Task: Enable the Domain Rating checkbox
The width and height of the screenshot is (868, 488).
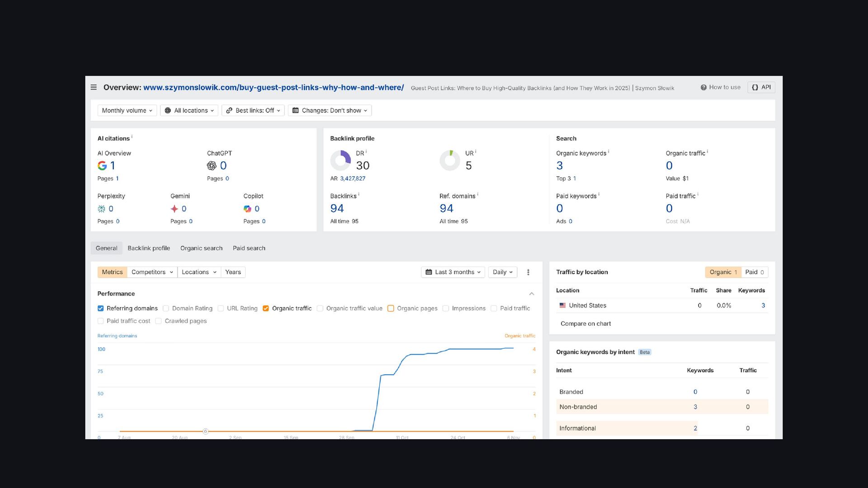Action: [x=166, y=309]
